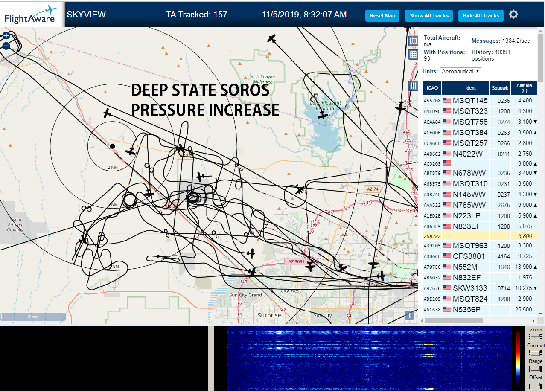Toggle the sidebar columns icon with three bars
This screenshot has width=545, height=392.
click(413, 86)
